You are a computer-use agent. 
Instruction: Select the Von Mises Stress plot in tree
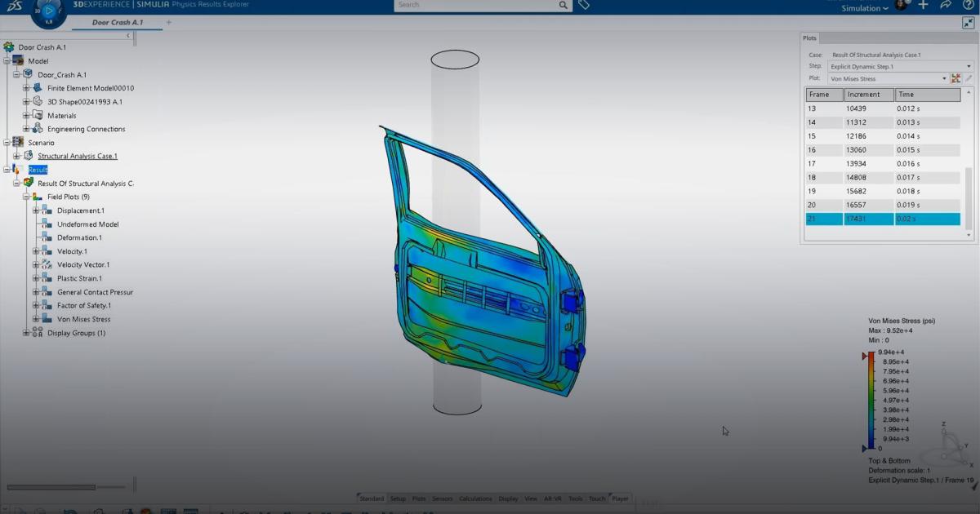(85, 319)
